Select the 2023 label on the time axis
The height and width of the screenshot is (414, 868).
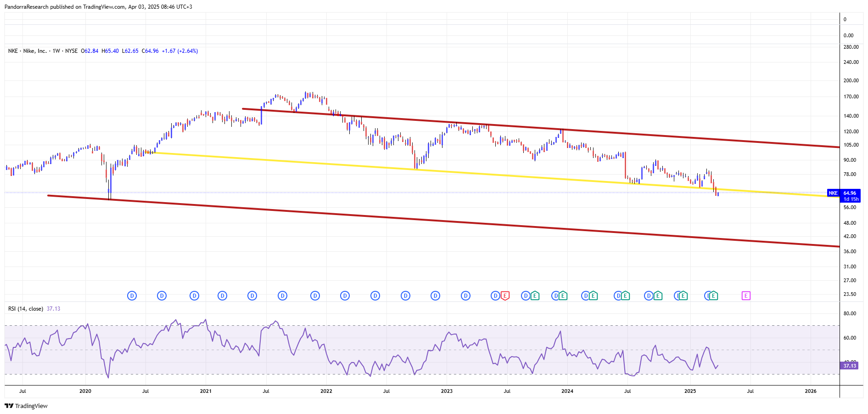click(x=447, y=391)
